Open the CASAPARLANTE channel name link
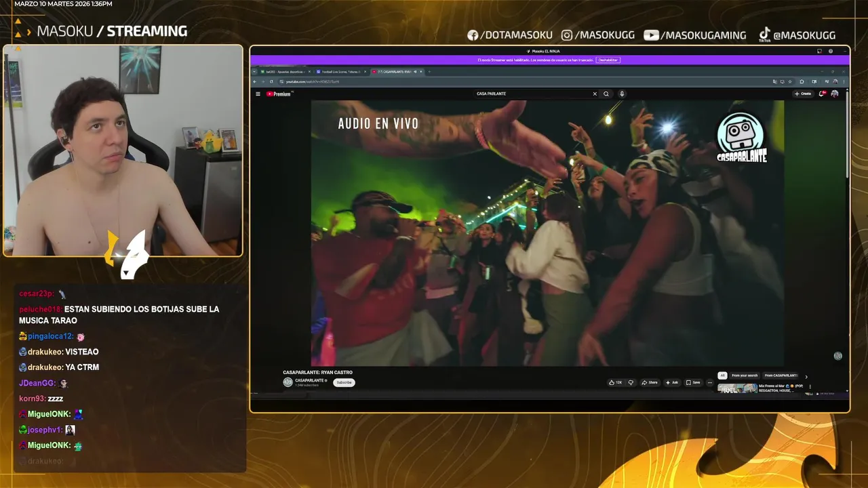This screenshot has width=868, height=488. click(309, 380)
